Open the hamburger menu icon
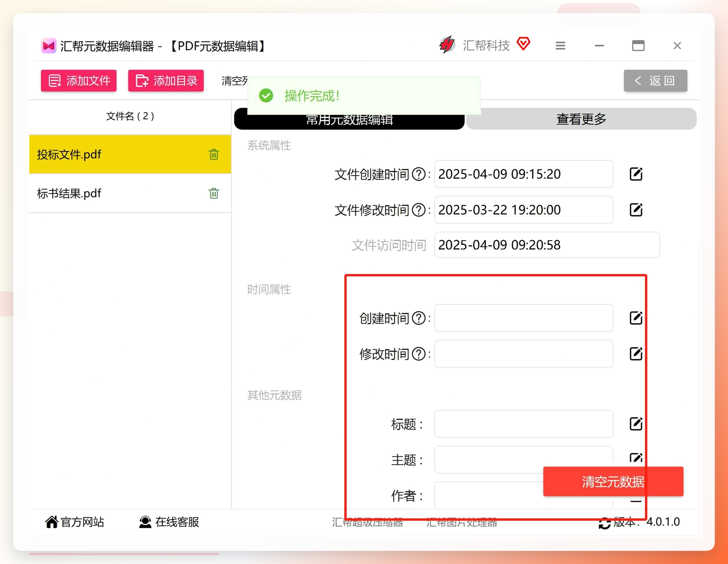The image size is (728, 564). tap(560, 46)
